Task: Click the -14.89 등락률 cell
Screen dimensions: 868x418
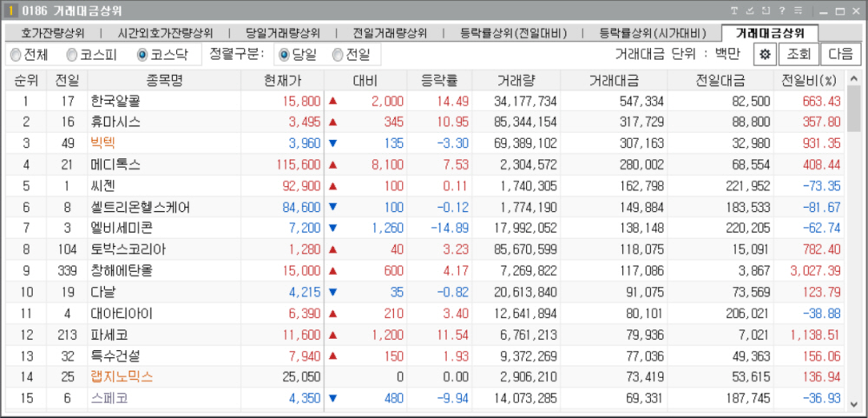Action: pyautogui.click(x=451, y=229)
